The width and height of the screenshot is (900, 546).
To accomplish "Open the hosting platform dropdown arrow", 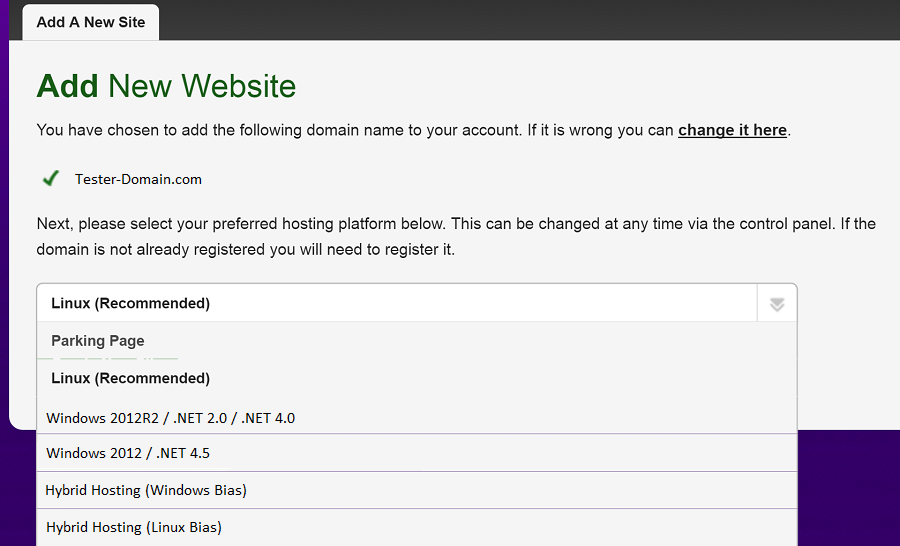I will click(x=777, y=304).
